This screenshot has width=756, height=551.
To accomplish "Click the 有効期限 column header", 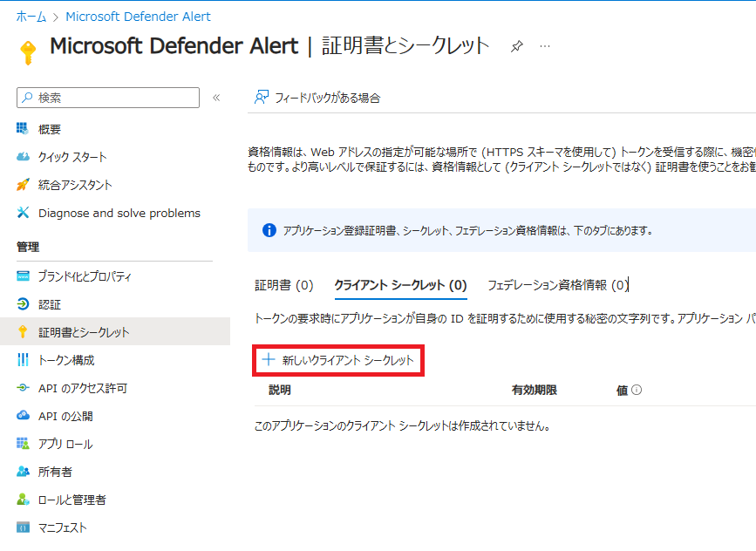I will point(535,390).
